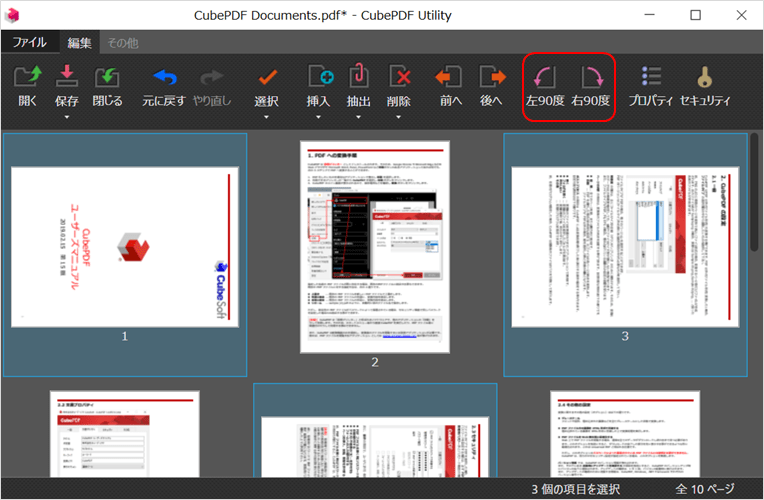The width and height of the screenshot is (764, 500).
Task: Click the CubePDF Utility app logo
Action: pyautogui.click(x=12, y=15)
